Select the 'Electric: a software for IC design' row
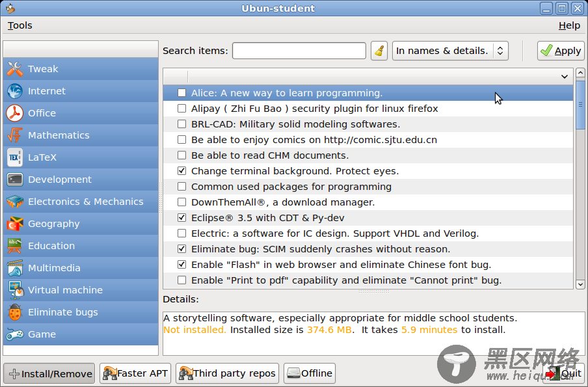Screen dimensions: 588x387 click(368, 234)
